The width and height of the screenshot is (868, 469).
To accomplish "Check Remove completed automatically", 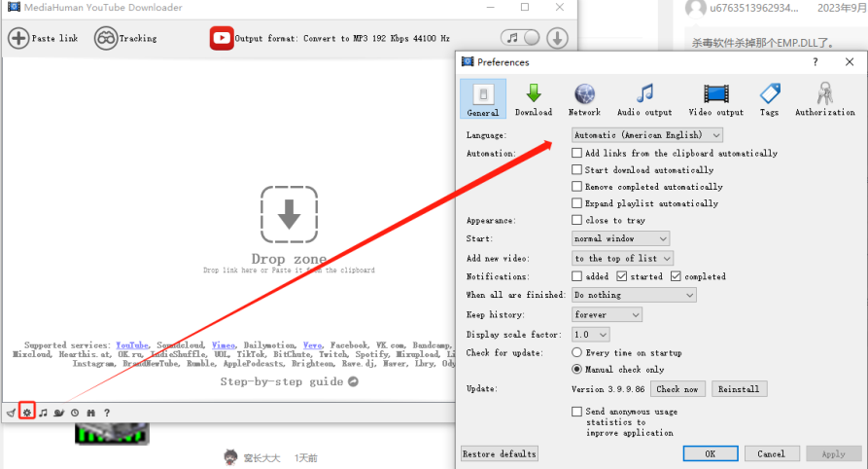I will tap(576, 186).
